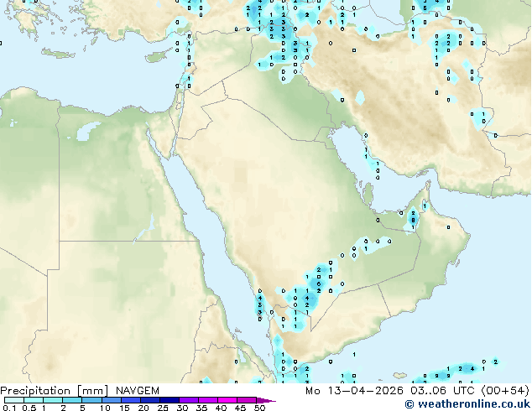Click the '(00+54)' forecast offset text

point(505,391)
